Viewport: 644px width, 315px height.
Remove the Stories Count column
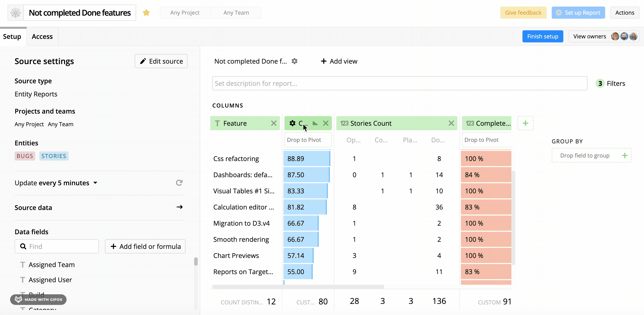click(451, 123)
